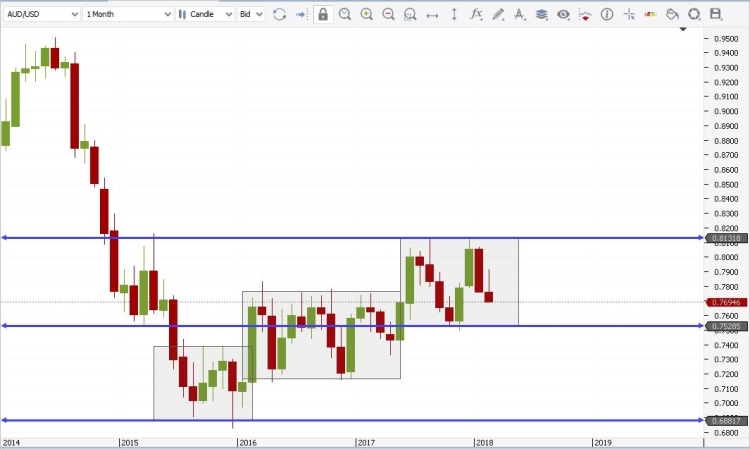Click the 0.81318 horizontal line price label
The image size is (750, 449).
click(x=724, y=238)
